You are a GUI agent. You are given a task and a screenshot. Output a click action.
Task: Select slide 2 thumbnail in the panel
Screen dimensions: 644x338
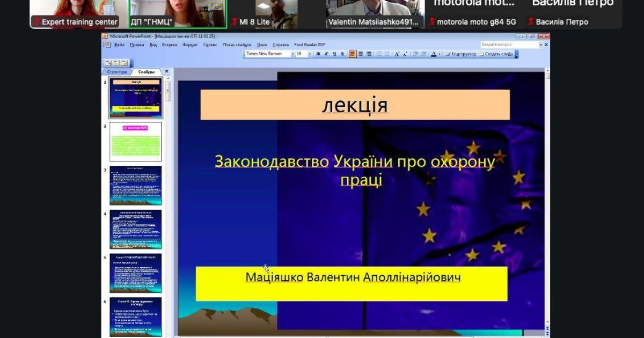[x=135, y=142]
